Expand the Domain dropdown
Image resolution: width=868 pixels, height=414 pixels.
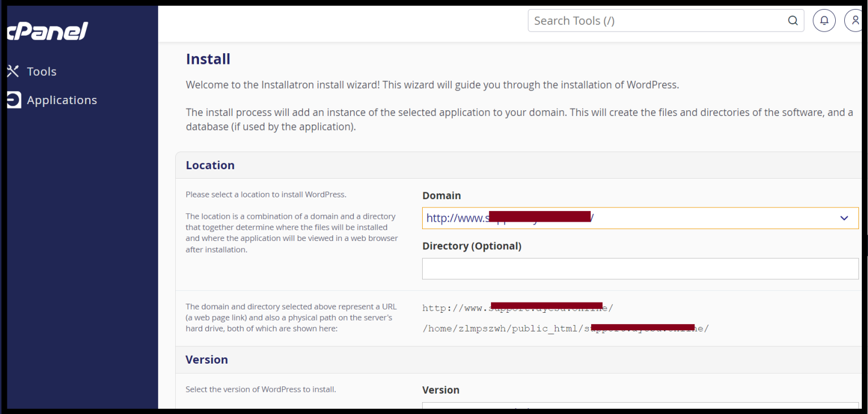640,218
